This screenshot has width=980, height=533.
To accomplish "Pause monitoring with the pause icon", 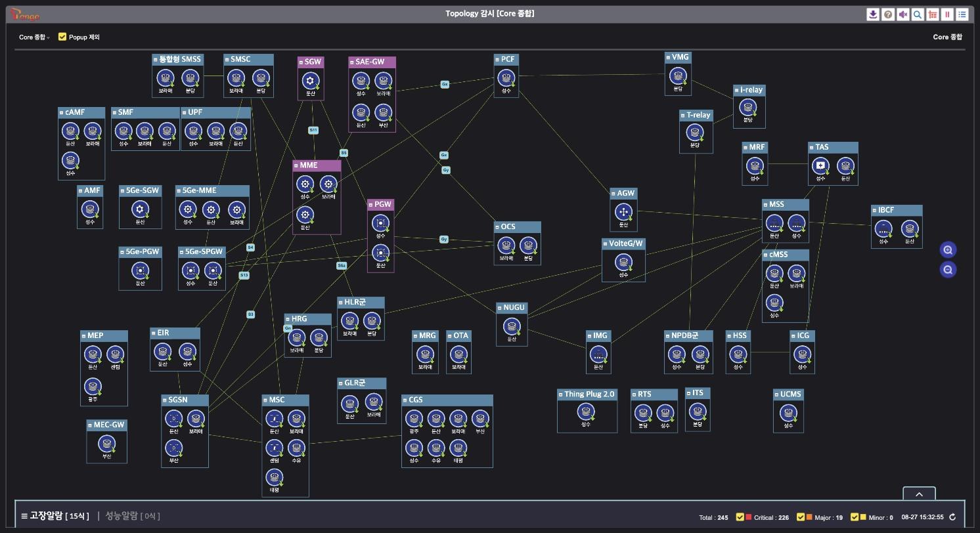I will tap(947, 14).
